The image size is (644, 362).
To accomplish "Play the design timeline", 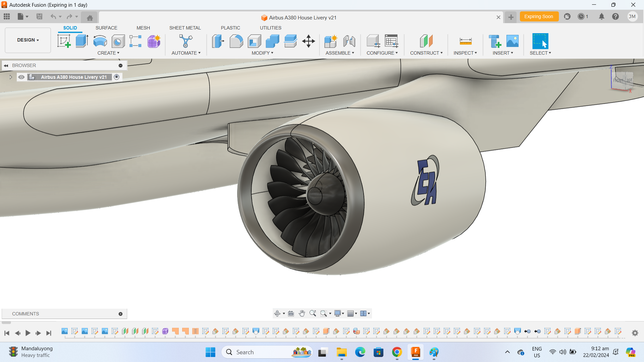I will pos(28,333).
